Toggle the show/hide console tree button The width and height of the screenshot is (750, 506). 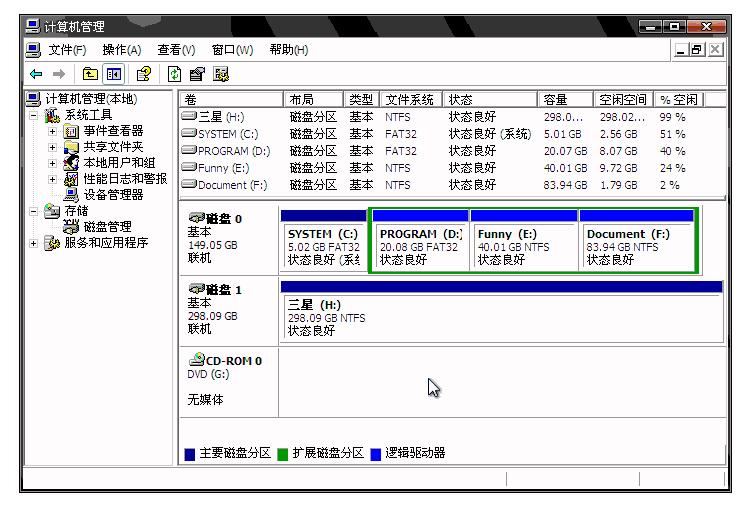pos(113,74)
